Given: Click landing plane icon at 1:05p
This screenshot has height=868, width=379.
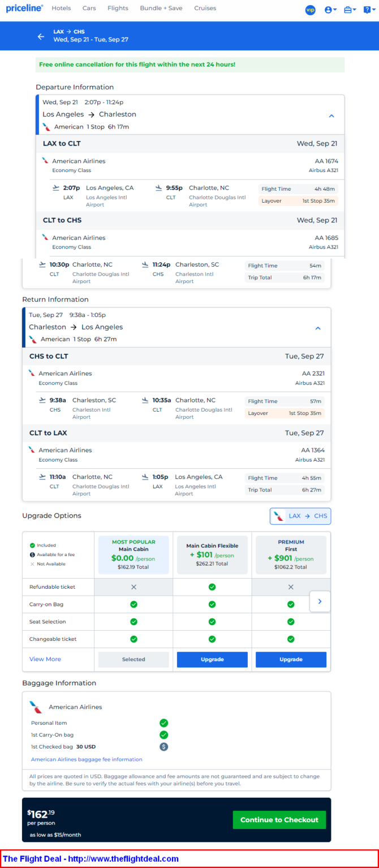Looking at the screenshot, I should 145,477.
